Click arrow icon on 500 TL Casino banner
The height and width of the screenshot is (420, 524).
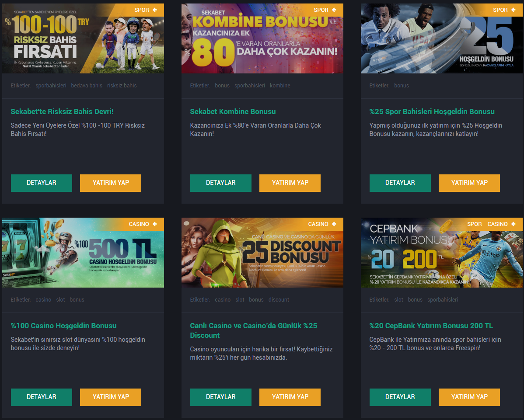pos(155,224)
